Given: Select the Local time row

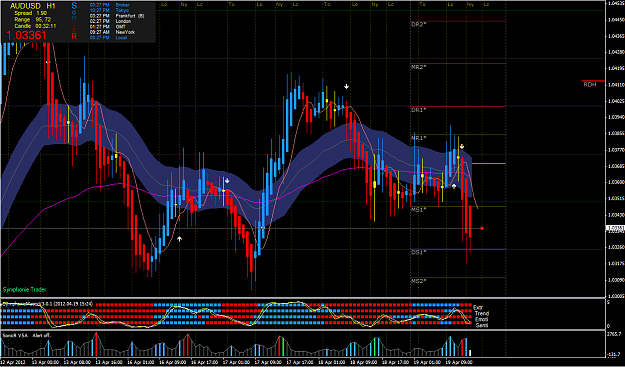Looking at the screenshot, I should tap(108, 37).
